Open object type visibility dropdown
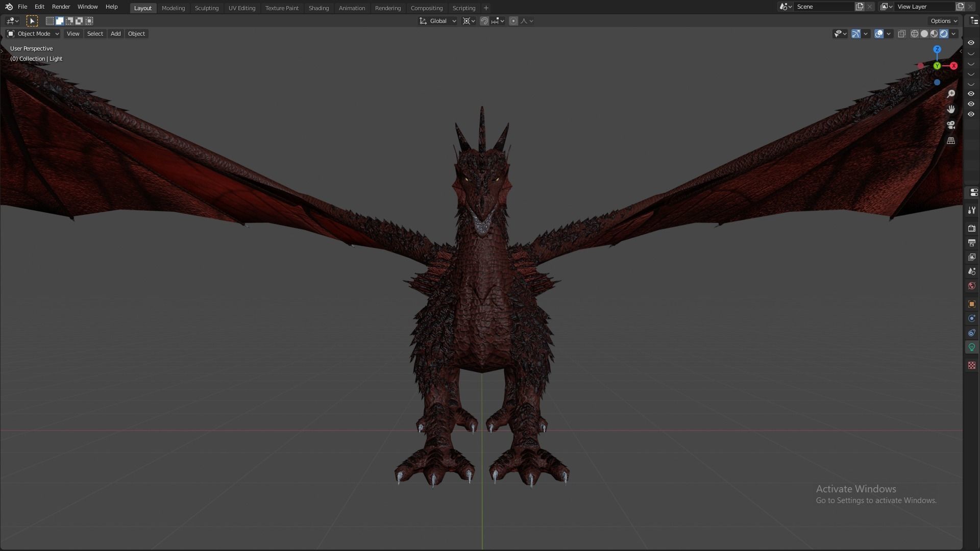Image resolution: width=980 pixels, height=551 pixels. coord(840,34)
